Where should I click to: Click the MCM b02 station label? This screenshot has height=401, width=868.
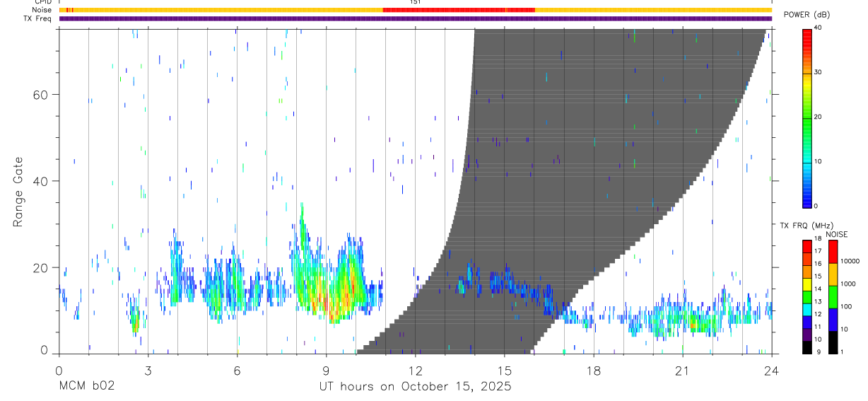click(x=86, y=386)
